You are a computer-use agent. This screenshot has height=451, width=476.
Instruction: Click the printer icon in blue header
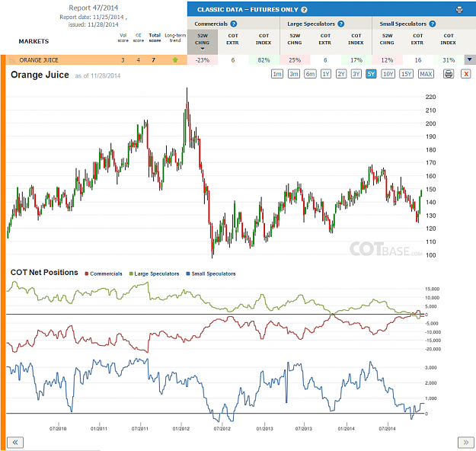click(x=459, y=10)
